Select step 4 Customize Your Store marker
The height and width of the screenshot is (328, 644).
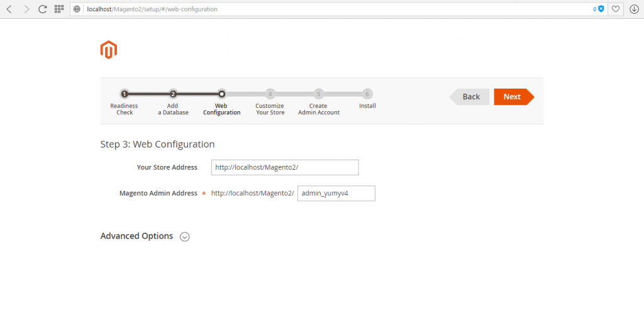click(270, 94)
